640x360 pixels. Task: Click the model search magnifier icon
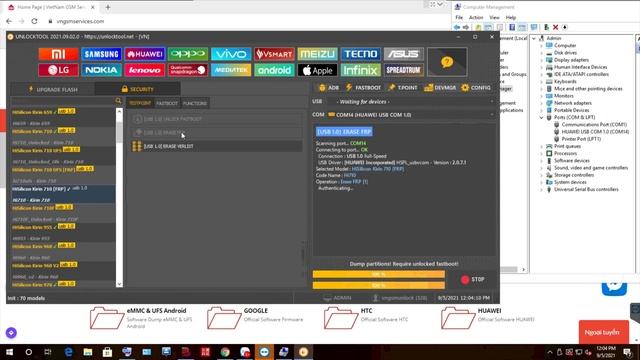[x=118, y=100]
